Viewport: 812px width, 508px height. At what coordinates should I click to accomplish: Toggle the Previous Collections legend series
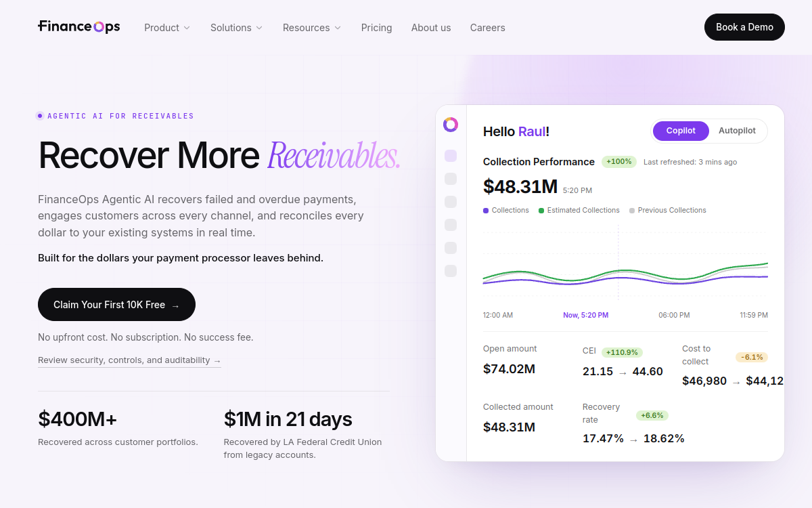[x=668, y=211]
